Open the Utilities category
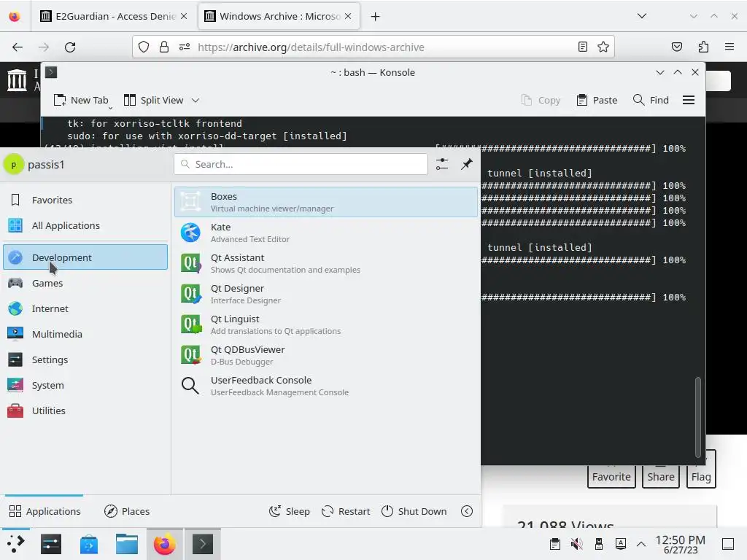Screen dimensions: 747x560 [x=85, y=411]
